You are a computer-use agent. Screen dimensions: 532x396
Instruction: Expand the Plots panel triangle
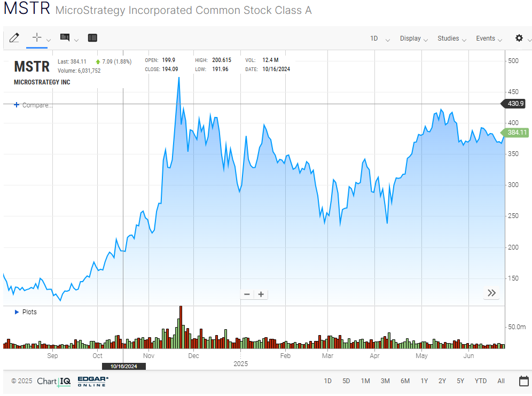17,312
